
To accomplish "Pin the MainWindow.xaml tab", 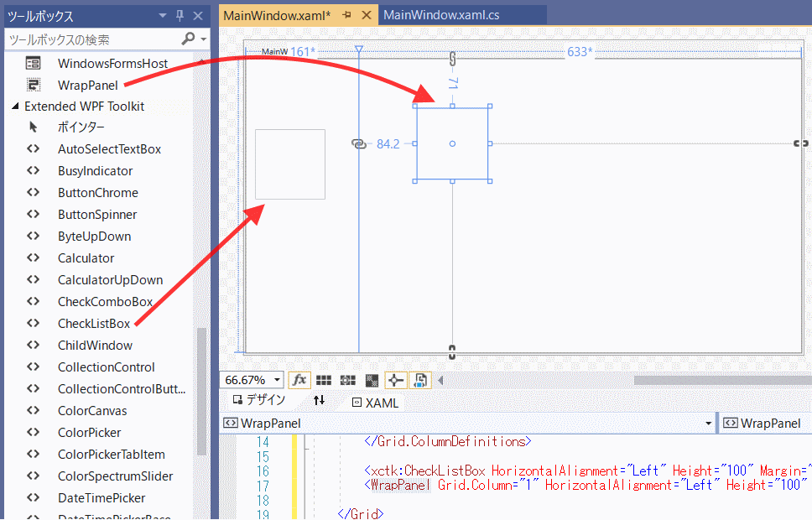I will [347, 15].
